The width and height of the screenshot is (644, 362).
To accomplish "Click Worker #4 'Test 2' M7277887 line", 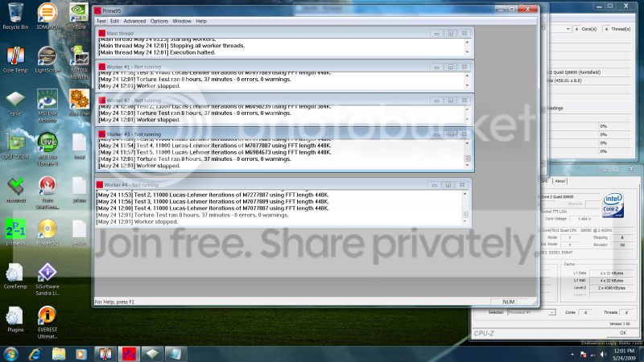I will [x=213, y=195].
